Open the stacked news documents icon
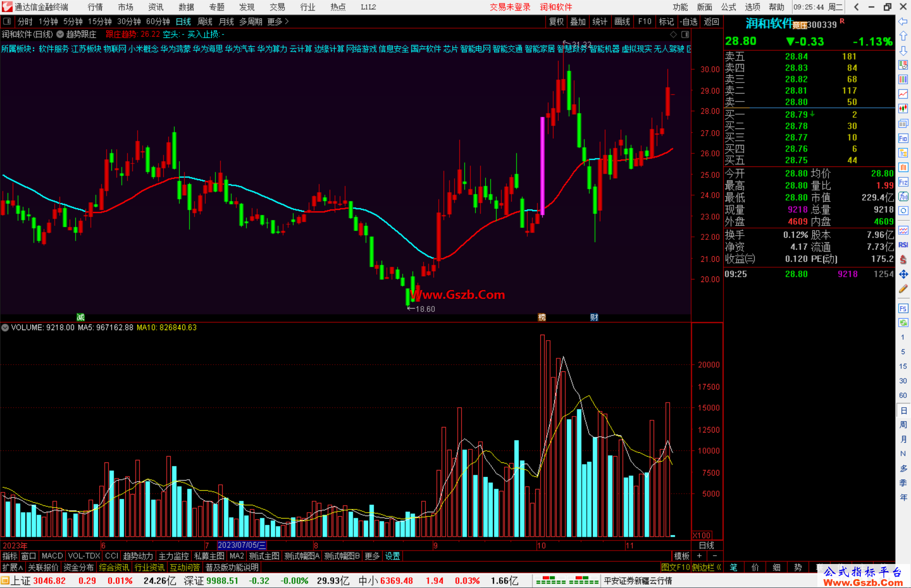This screenshot has width=911, height=588. (903, 124)
